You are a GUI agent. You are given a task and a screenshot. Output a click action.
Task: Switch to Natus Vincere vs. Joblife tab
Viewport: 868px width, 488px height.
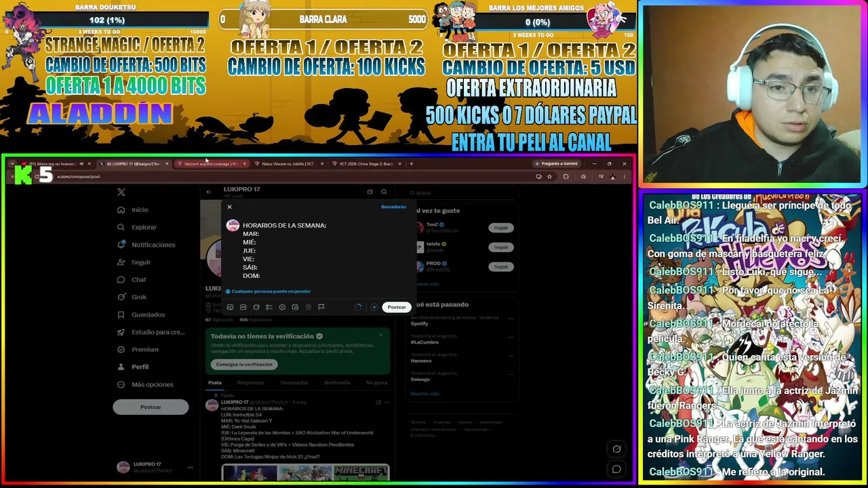click(x=289, y=164)
